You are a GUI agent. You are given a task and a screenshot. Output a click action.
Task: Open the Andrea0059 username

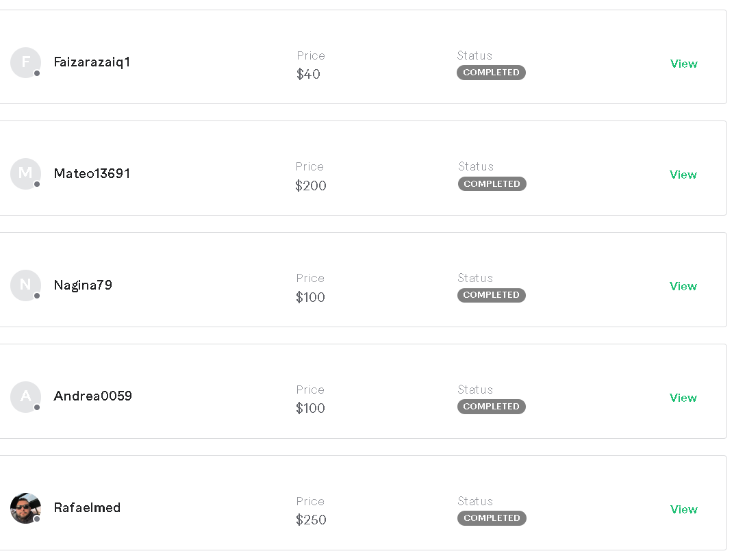click(92, 396)
